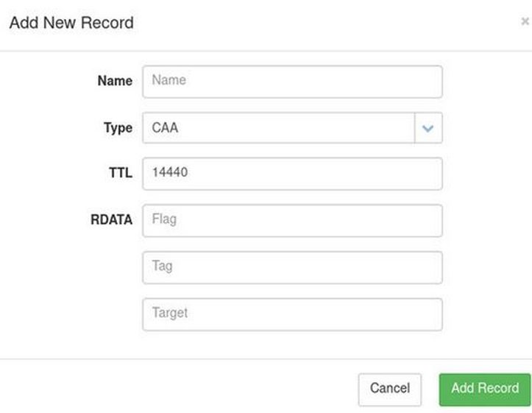532x413 pixels.
Task: Click the Tag placeholder text
Action: pos(162,266)
